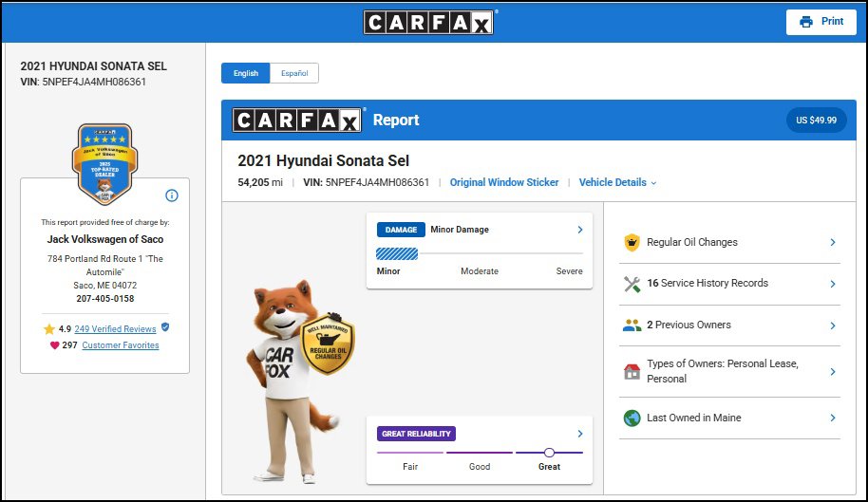
Task: Click the wrench service history icon
Action: pos(632,284)
